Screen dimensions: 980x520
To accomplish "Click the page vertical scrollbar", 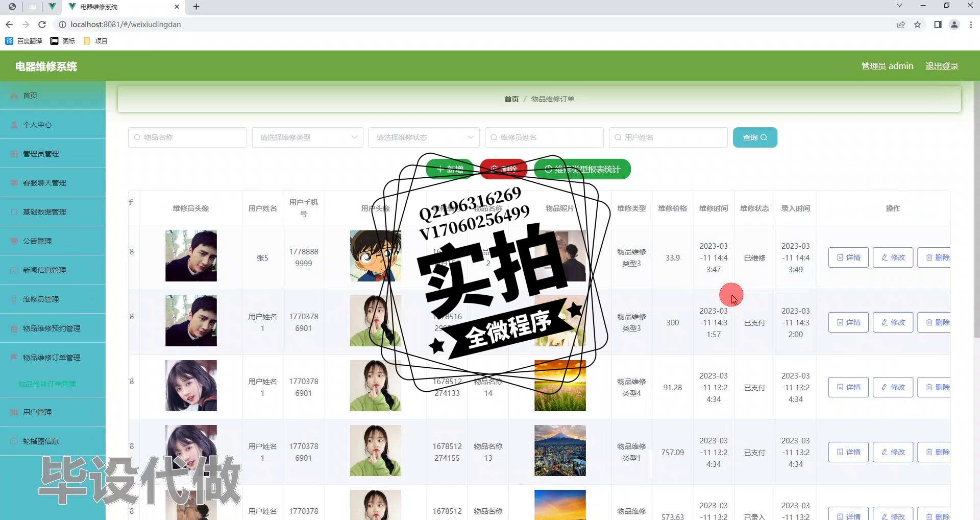I will 976,209.
